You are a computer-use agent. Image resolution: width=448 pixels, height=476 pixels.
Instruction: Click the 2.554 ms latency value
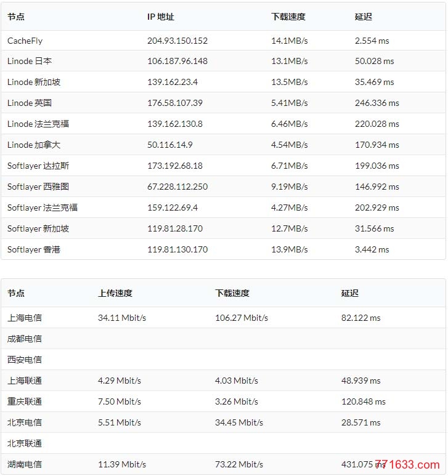[372, 41]
